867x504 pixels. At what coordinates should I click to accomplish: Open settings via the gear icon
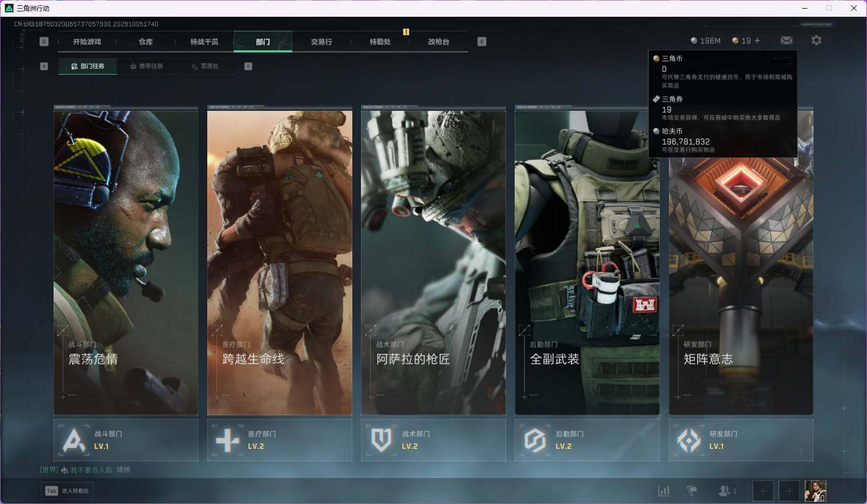tap(816, 41)
